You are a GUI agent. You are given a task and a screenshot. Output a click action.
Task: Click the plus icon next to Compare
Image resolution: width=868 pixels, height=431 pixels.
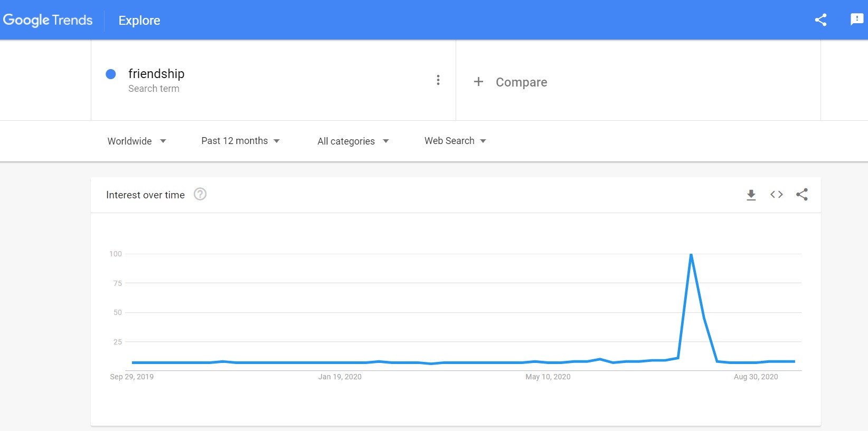tap(478, 81)
